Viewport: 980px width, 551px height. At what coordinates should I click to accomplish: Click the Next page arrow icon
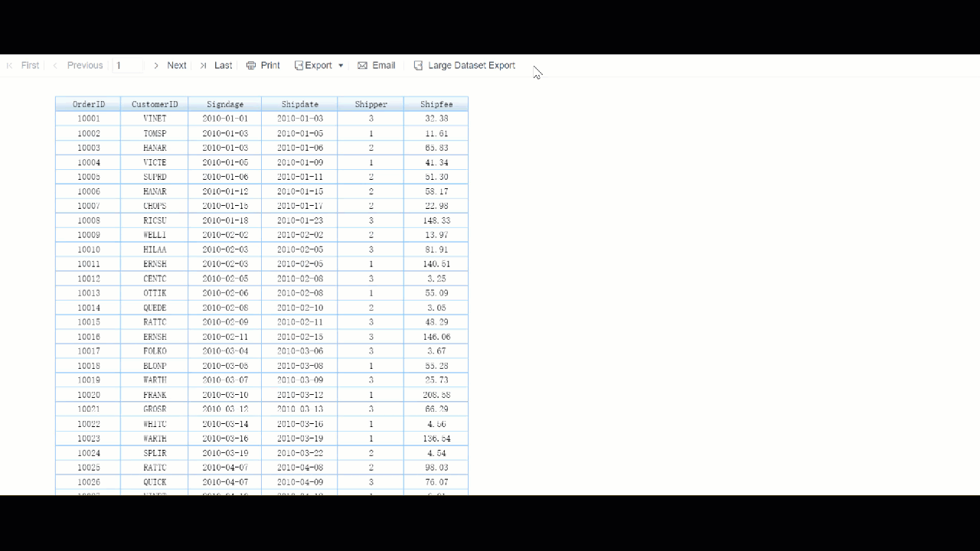point(156,65)
